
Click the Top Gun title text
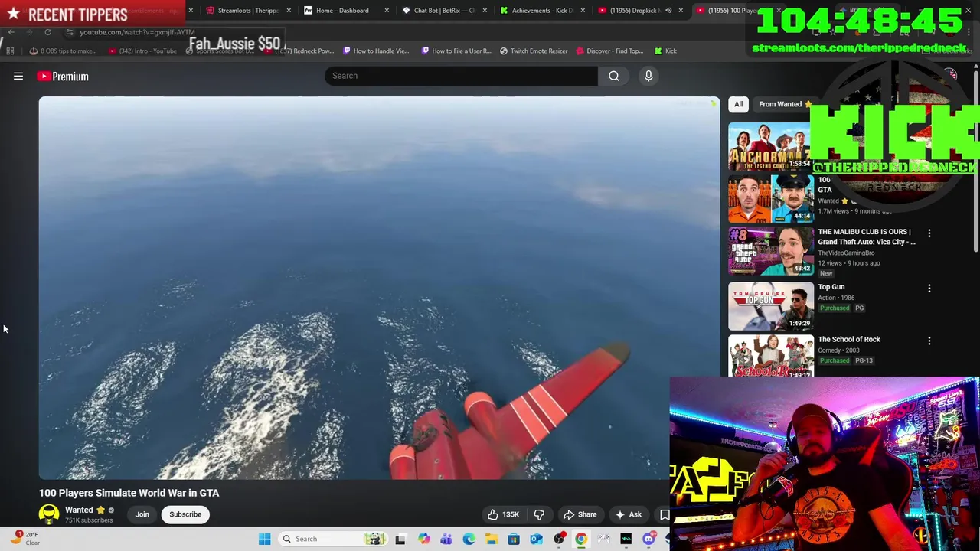831,287
